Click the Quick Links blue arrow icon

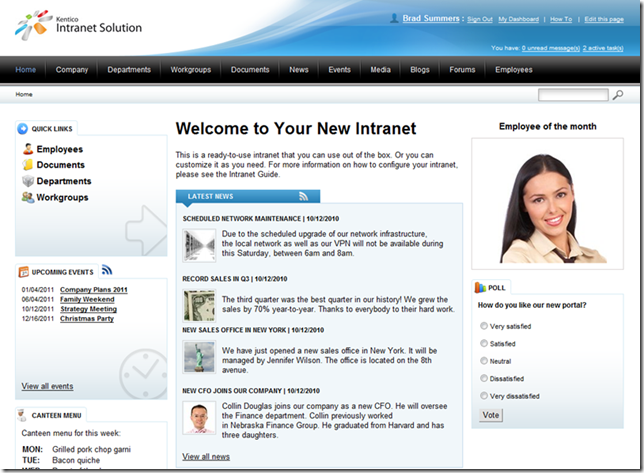tap(23, 129)
